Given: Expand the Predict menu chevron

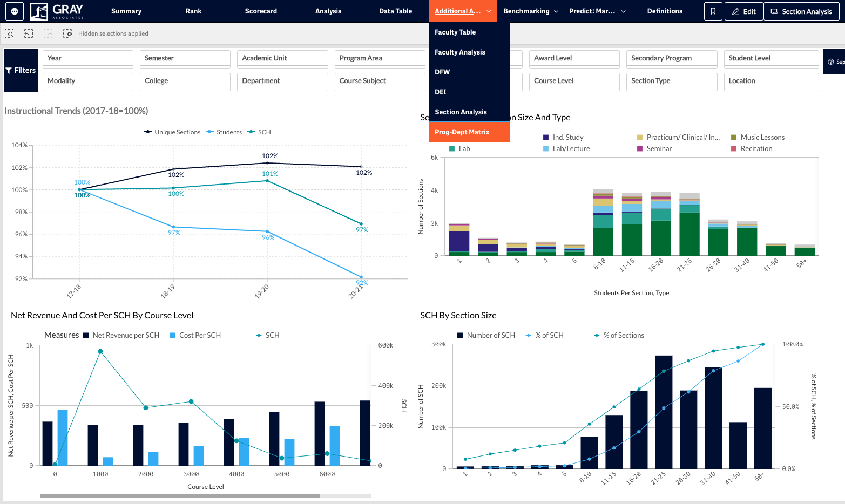Looking at the screenshot, I should click(624, 11).
